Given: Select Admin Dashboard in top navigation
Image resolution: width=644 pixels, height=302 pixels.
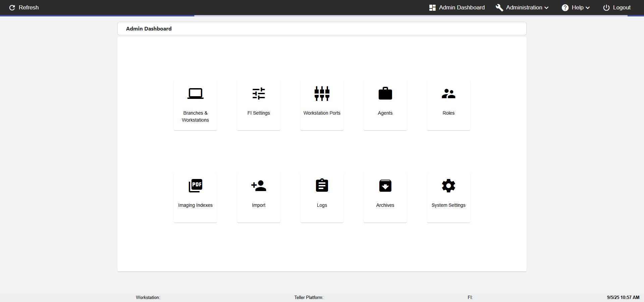Looking at the screenshot, I should [x=462, y=7].
